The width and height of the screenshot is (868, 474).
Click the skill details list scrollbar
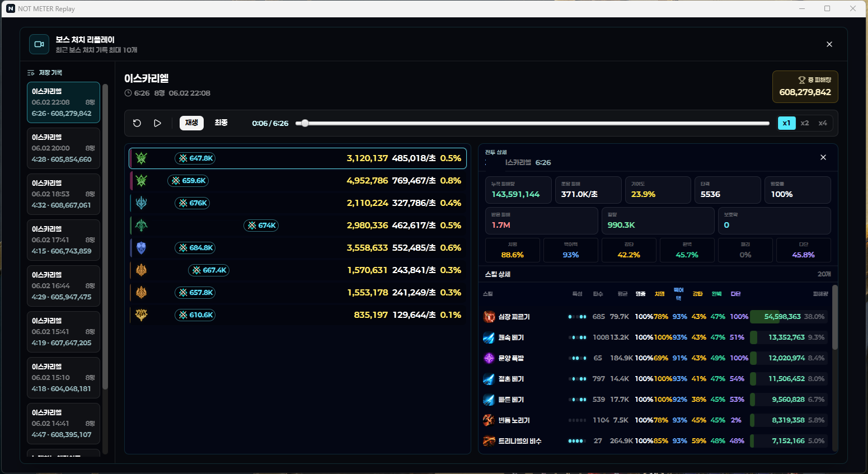835,317
